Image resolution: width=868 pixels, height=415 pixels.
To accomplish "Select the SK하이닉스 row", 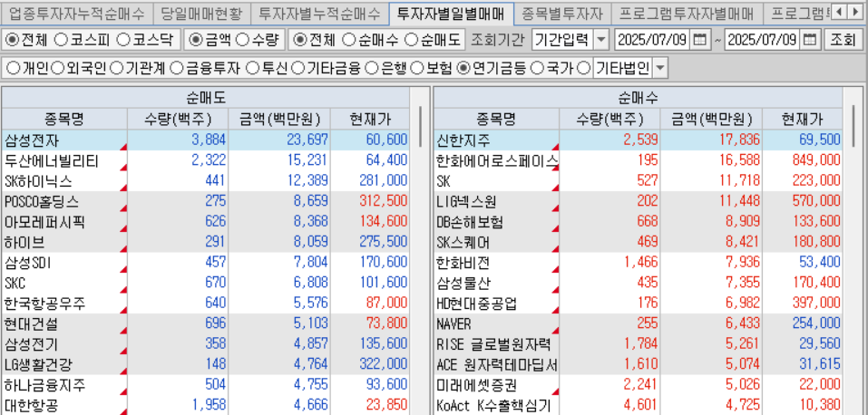I will click(205, 181).
